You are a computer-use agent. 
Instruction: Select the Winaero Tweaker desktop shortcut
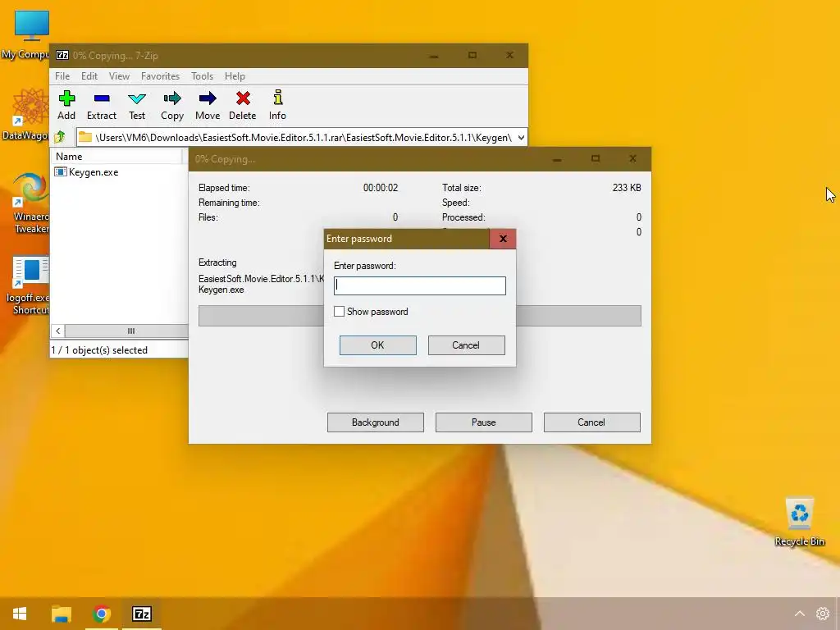pyautogui.click(x=30, y=203)
